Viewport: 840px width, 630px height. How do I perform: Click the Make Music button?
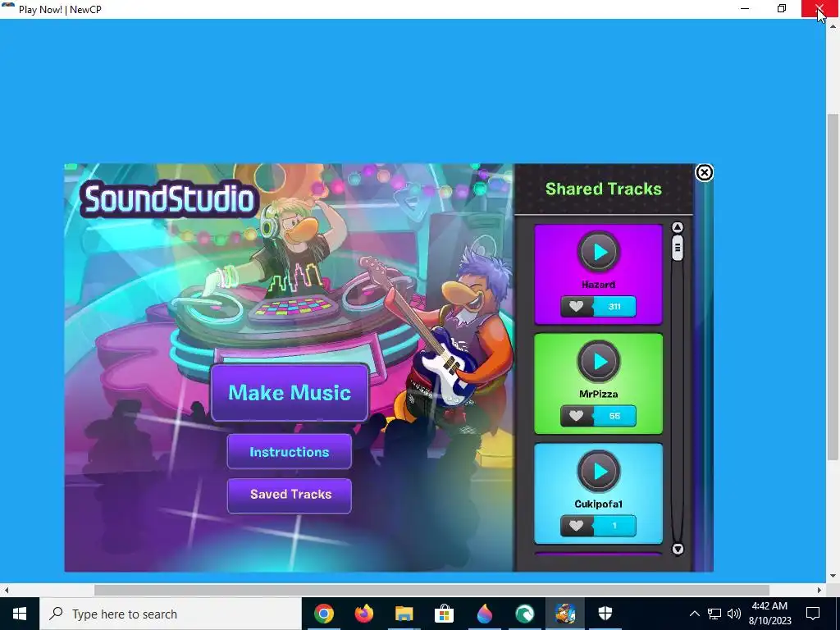[x=290, y=393]
